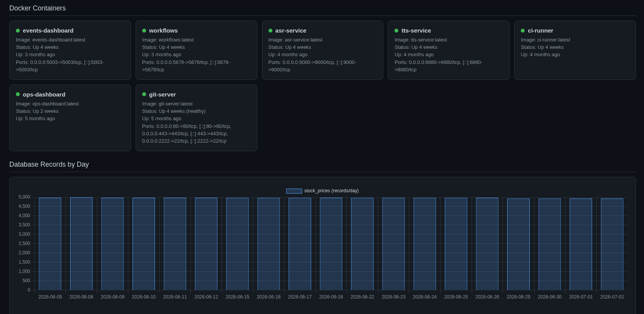The image size is (644, 314).
Task: Click the ci-runner green status dot
Action: pyautogui.click(x=523, y=30)
